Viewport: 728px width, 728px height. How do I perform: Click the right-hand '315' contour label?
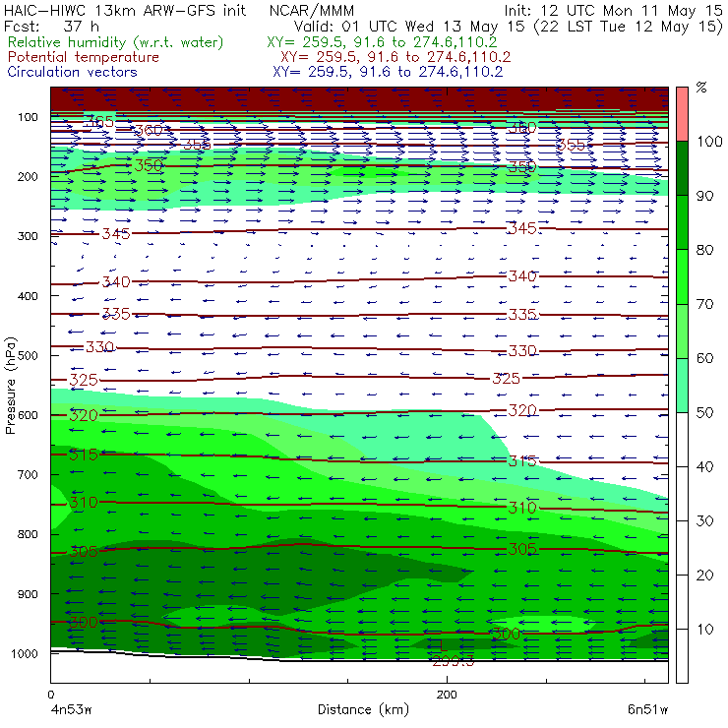(x=522, y=461)
